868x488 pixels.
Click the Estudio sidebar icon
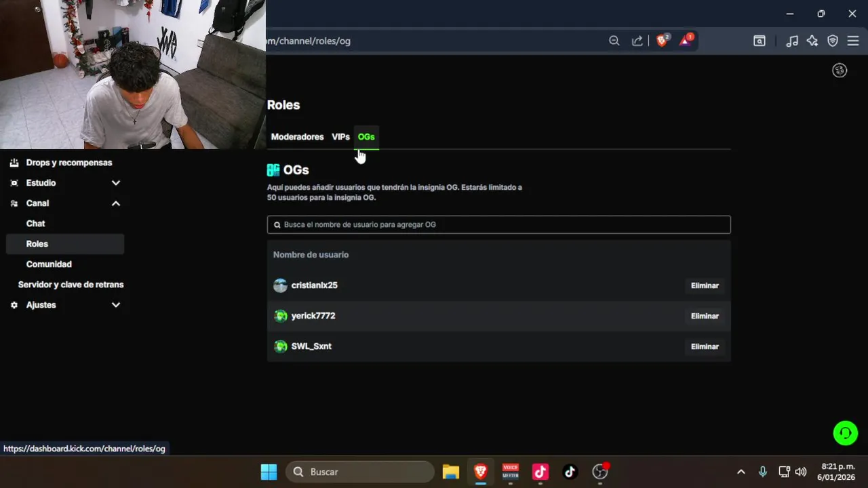click(14, 183)
